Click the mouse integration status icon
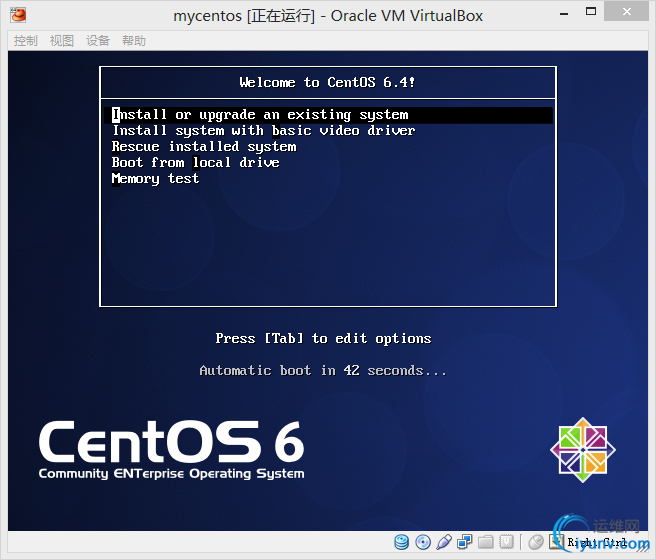Image resolution: width=656 pixels, height=560 pixels. [x=536, y=542]
